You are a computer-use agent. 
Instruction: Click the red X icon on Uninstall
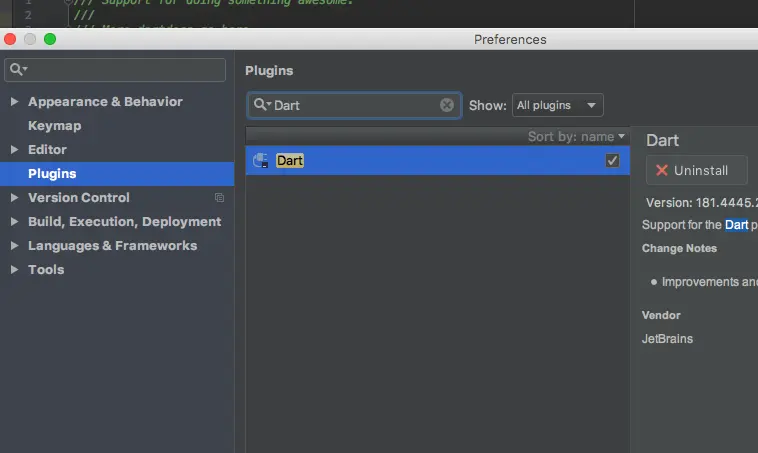coord(661,170)
